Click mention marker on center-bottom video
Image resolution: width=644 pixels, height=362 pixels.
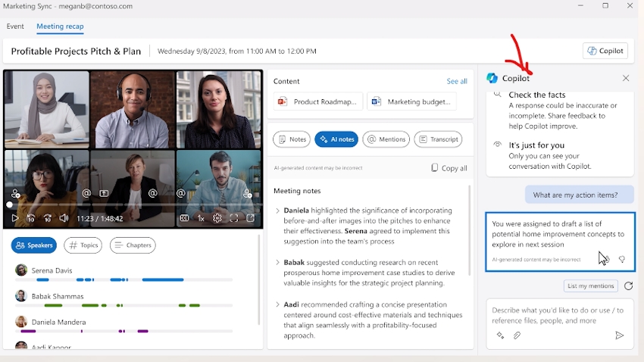(153, 193)
